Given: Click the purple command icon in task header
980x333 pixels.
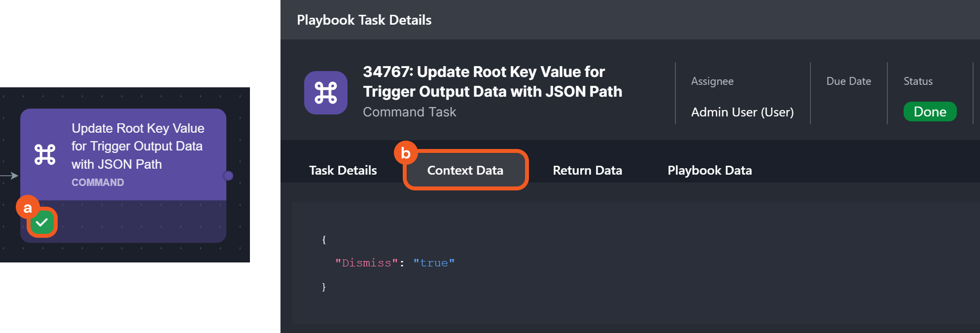Looking at the screenshot, I should tap(325, 93).
